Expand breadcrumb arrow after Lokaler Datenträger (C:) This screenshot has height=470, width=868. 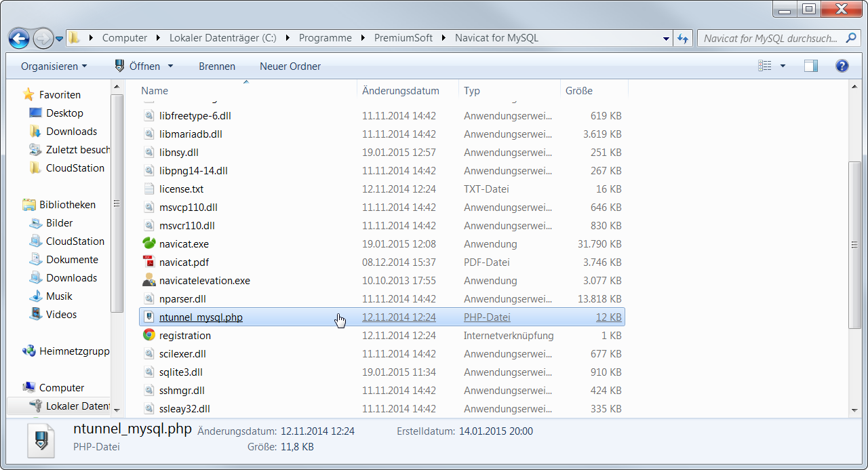point(288,38)
